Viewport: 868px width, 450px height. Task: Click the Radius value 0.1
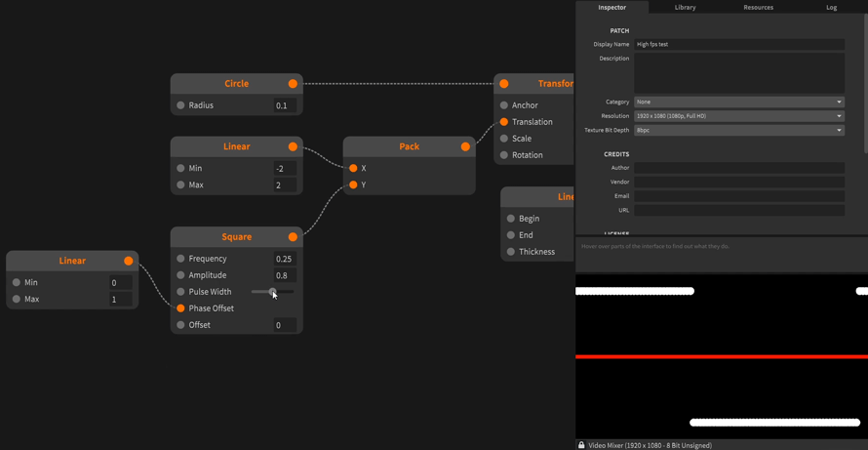[285, 105]
